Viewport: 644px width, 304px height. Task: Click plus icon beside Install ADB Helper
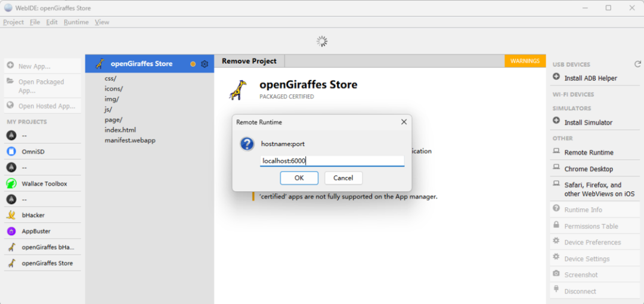556,77
